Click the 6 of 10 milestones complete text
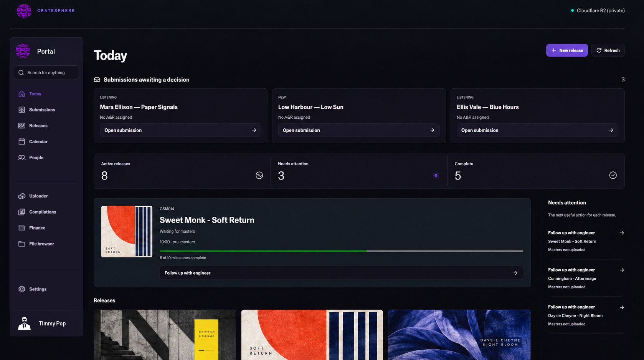The height and width of the screenshot is (360, 644). (183, 258)
